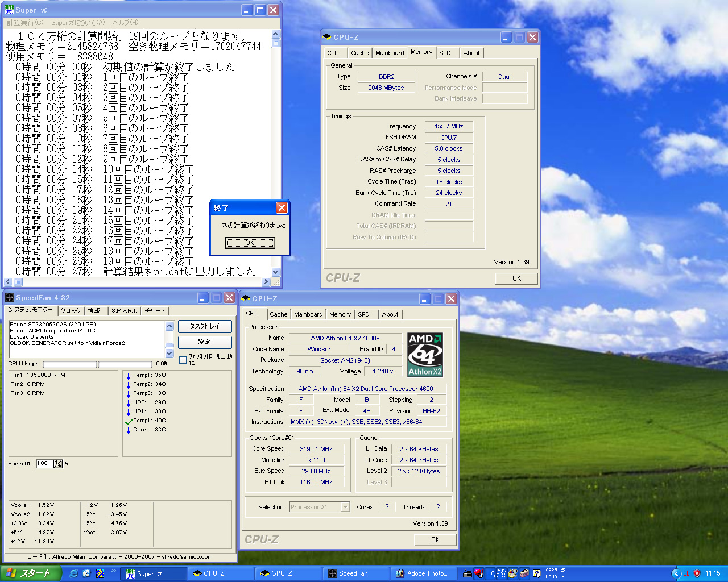This screenshot has height=582, width=728.
Task: Click the second CPU Usage bar in SpeedFan
Action: click(x=125, y=364)
